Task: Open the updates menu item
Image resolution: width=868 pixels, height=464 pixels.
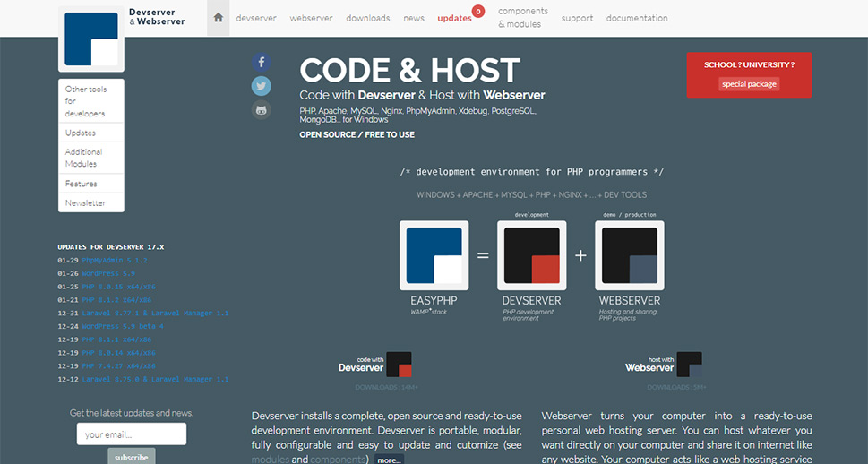Action: [x=454, y=18]
